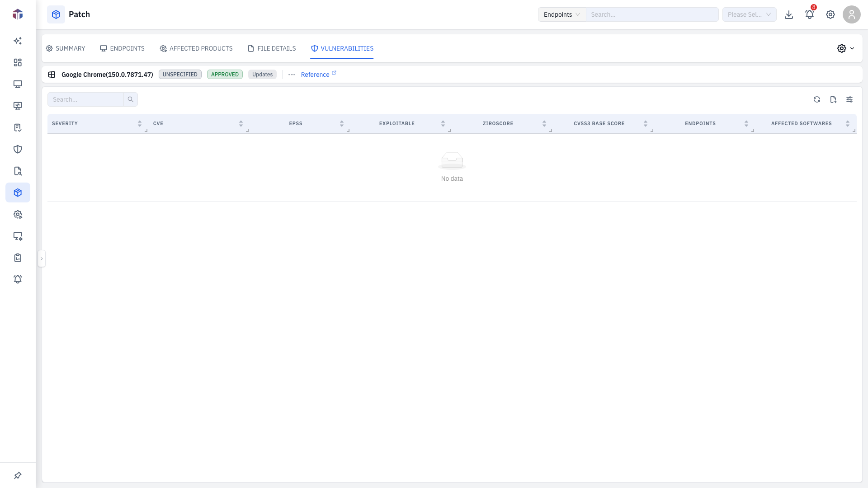This screenshot has width=868, height=488.
Task: Sort by CVE column
Action: coord(241,123)
